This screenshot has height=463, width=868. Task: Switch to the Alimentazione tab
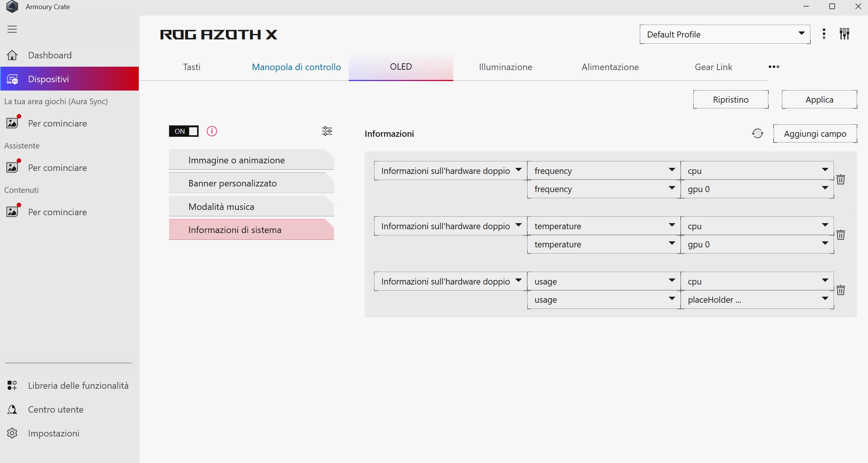pos(610,67)
